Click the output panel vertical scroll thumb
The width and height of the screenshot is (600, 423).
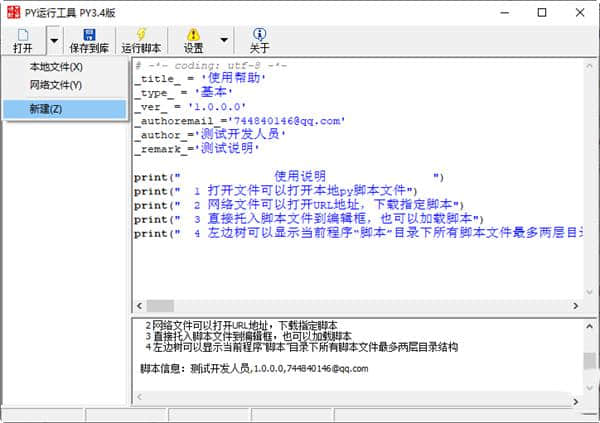589,361
